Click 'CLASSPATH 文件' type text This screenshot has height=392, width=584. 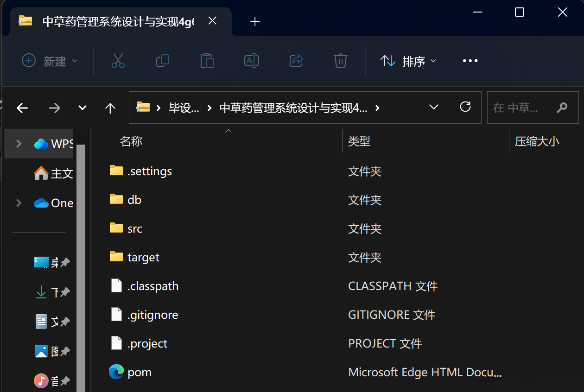coord(393,286)
